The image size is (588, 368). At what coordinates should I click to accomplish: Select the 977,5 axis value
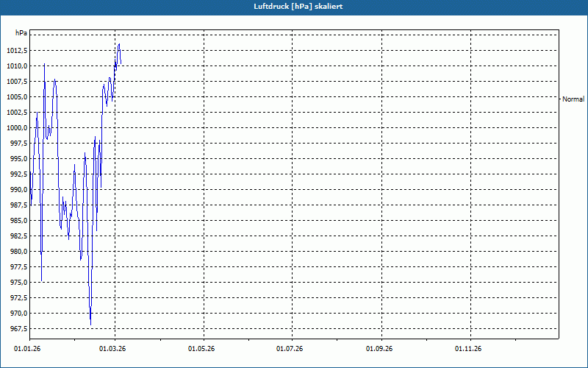click(x=18, y=266)
